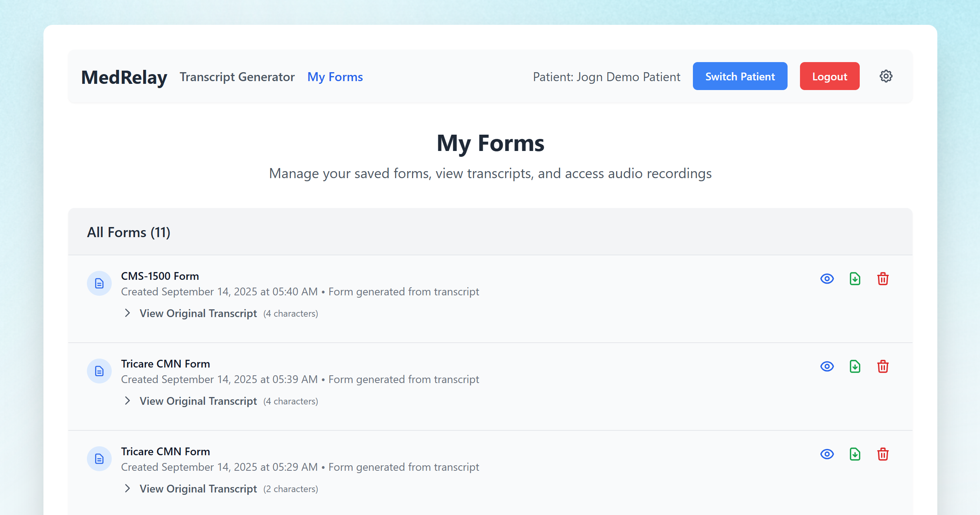Download the 05:29 AM Tricare CMN Form
Screen dimensions: 980x515
[x=855, y=454]
